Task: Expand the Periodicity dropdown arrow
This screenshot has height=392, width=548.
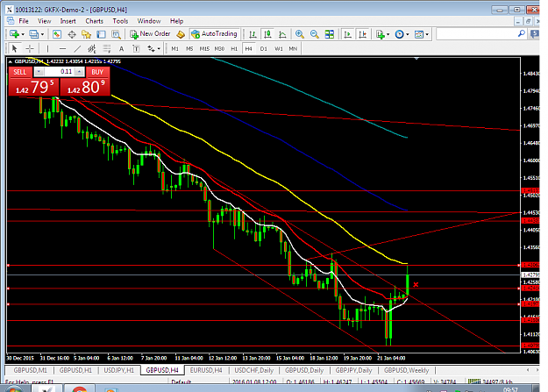Action: [x=408, y=34]
